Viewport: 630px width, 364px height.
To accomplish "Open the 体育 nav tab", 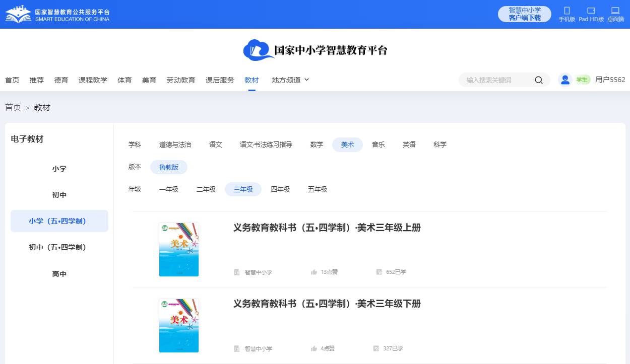I will click(x=124, y=80).
